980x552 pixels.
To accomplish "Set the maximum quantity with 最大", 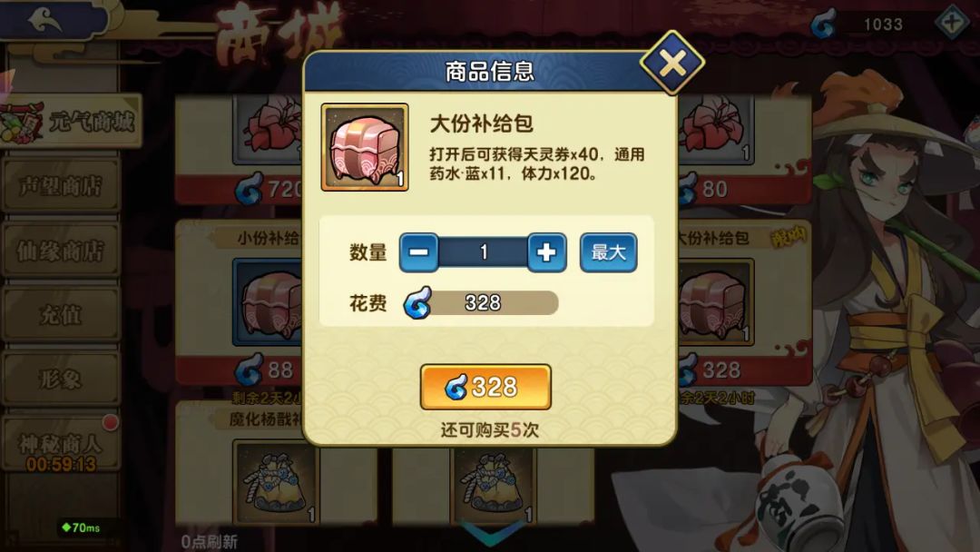I will click(x=608, y=252).
